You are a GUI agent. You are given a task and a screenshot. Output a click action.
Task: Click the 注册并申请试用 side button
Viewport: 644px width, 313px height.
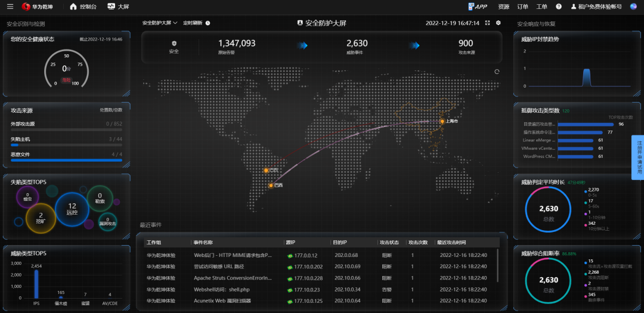(637, 157)
